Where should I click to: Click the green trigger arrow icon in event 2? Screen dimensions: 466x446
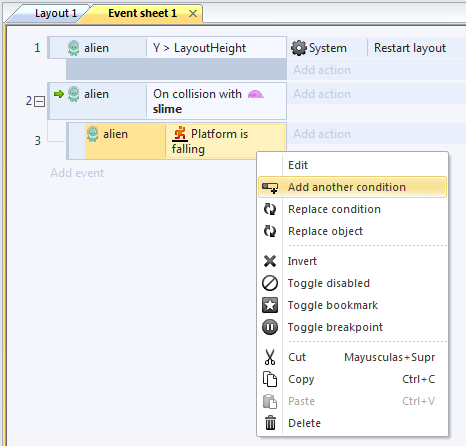pyautogui.click(x=59, y=94)
